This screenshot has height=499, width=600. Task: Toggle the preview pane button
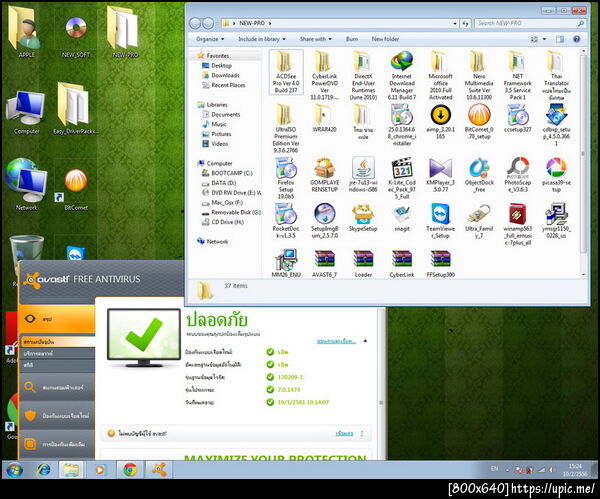click(x=559, y=39)
